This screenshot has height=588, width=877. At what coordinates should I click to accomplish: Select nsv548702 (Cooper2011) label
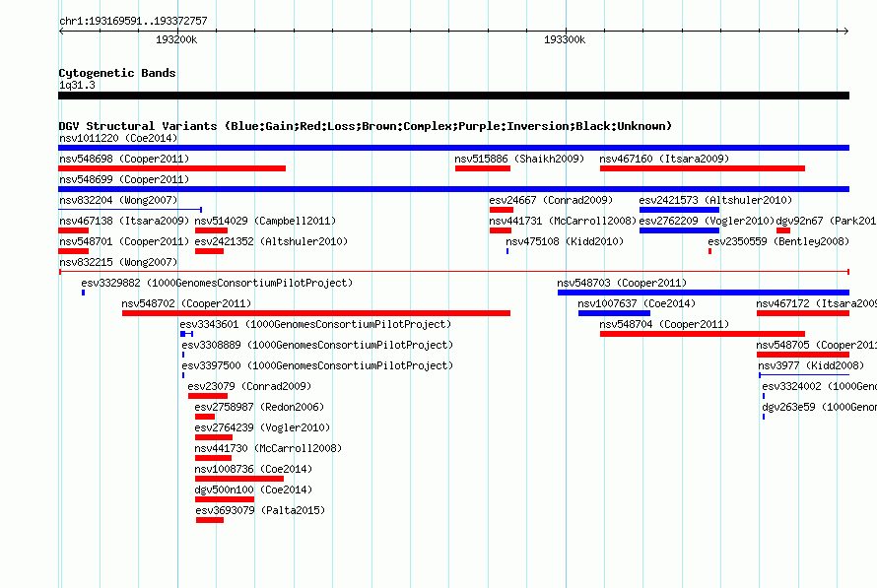pyautogui.click(x=186, y=303)
